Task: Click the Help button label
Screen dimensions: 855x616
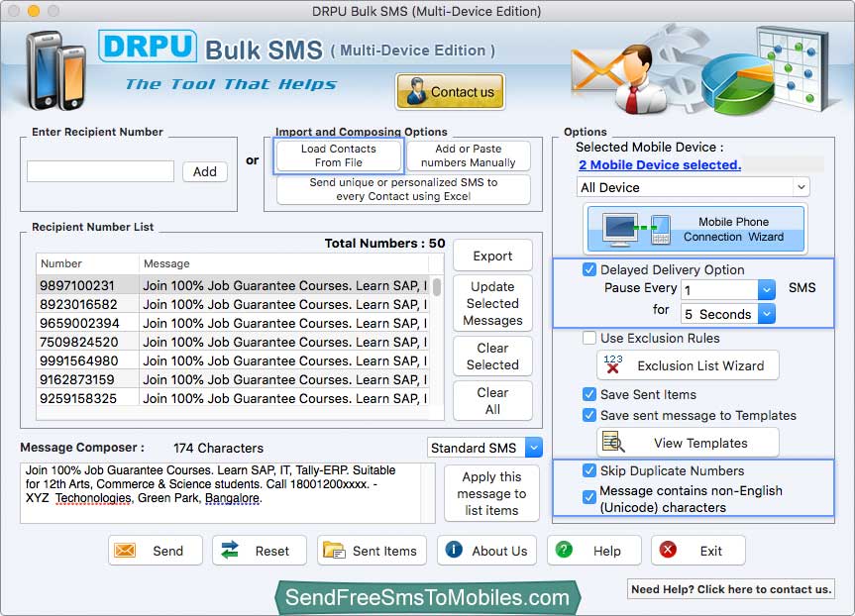Action: click(x=607, y=551)
